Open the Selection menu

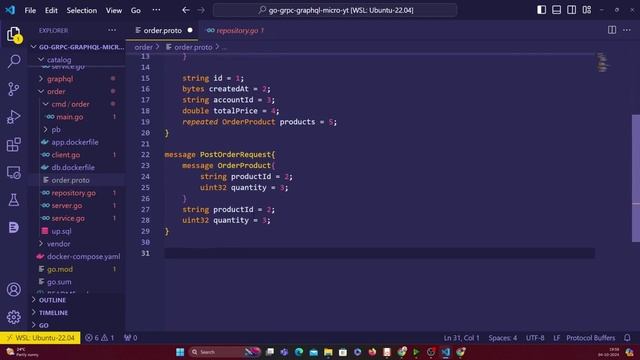tap(82, 10)
